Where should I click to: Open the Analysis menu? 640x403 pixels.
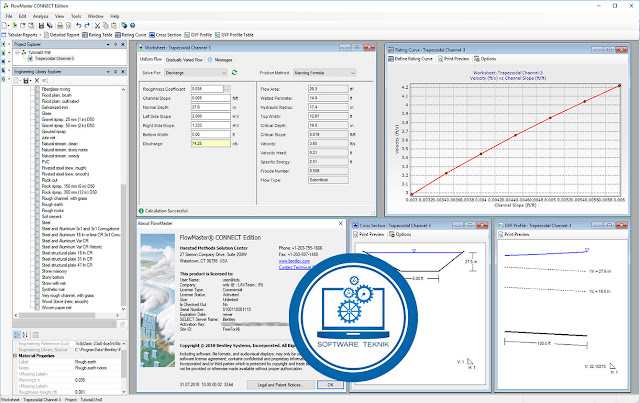[40, 16]
